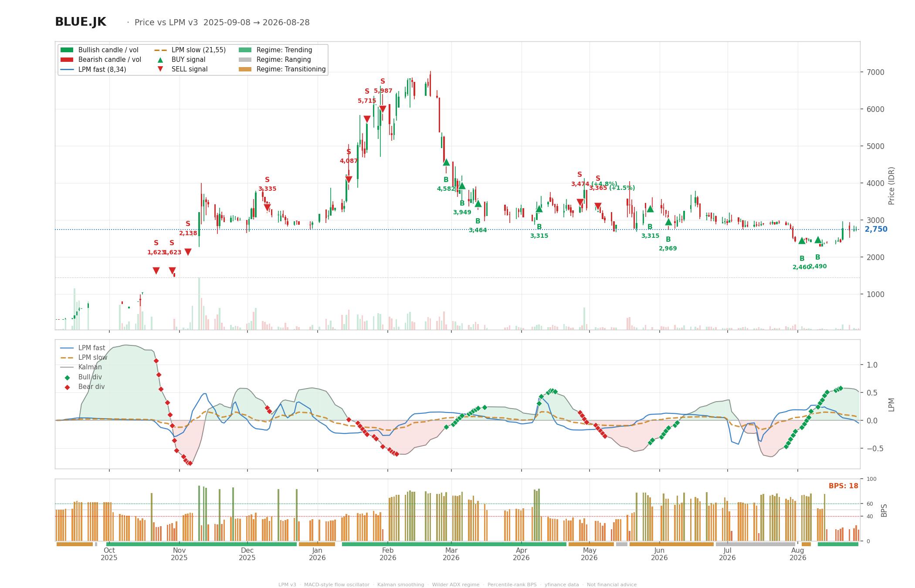Select the SELL marker labeled 3,335
This screenshot has width=915, height=588.
click(x=267, y=208)
